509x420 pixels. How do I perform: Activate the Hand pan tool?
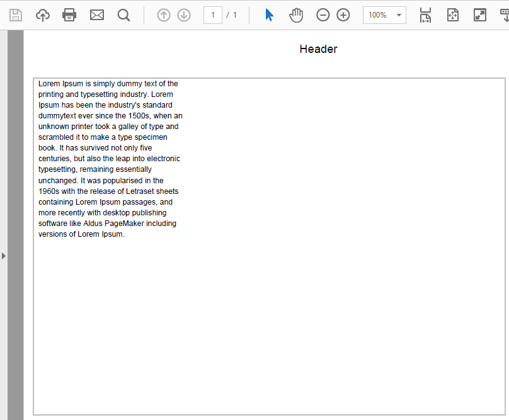295,15
